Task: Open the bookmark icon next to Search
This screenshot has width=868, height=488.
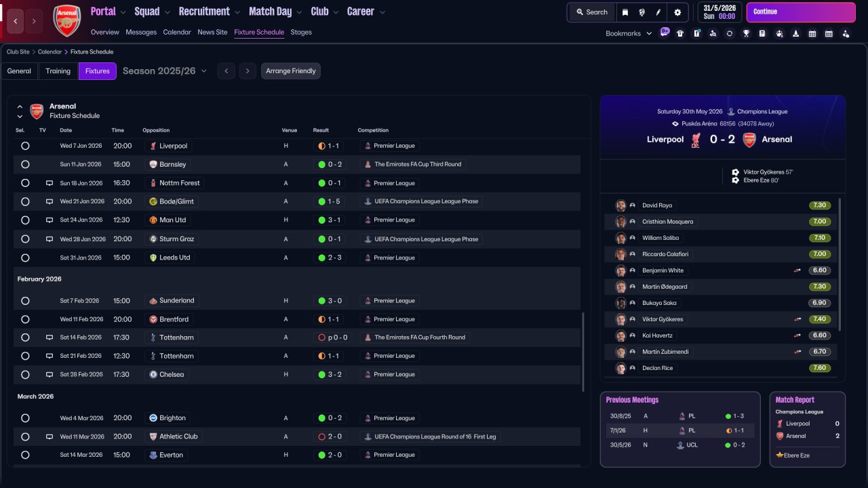Action: 625,12
